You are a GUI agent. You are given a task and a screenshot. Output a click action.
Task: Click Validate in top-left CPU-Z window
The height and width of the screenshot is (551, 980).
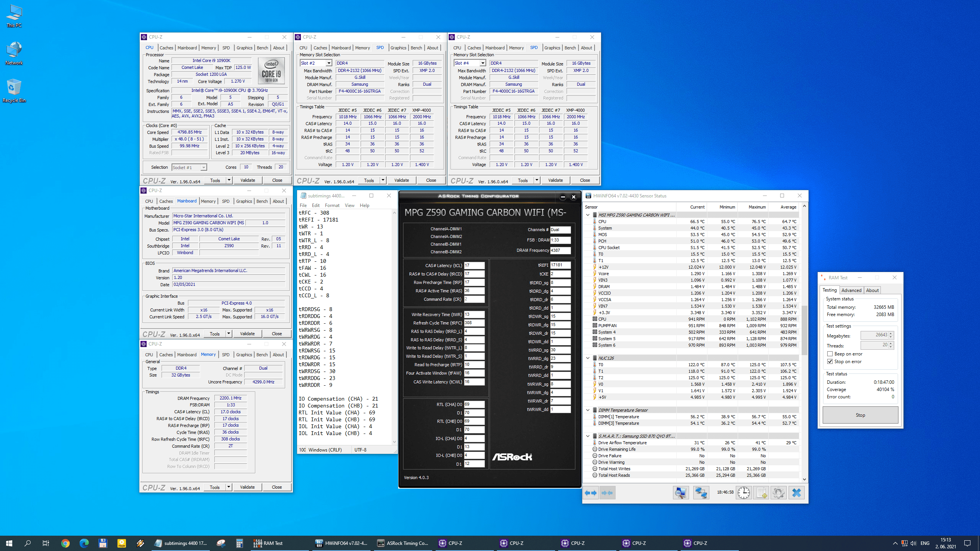248,180
